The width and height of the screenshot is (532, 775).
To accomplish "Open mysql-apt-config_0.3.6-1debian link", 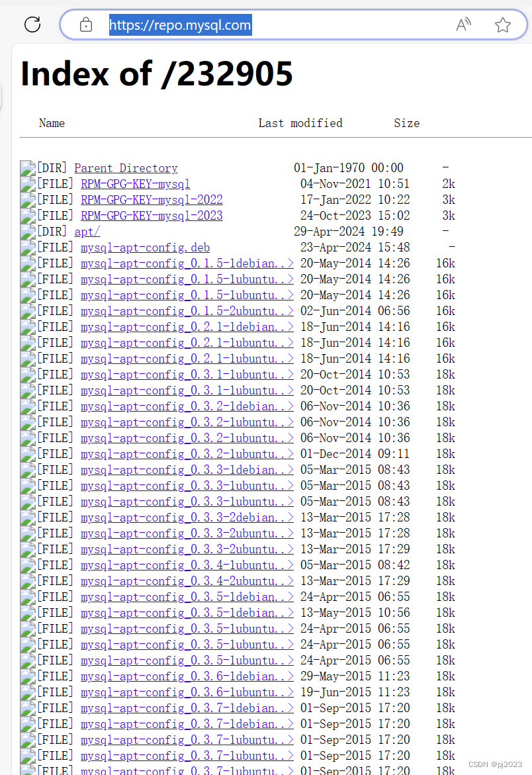I will pyautogui.click(x=187, y=676).
